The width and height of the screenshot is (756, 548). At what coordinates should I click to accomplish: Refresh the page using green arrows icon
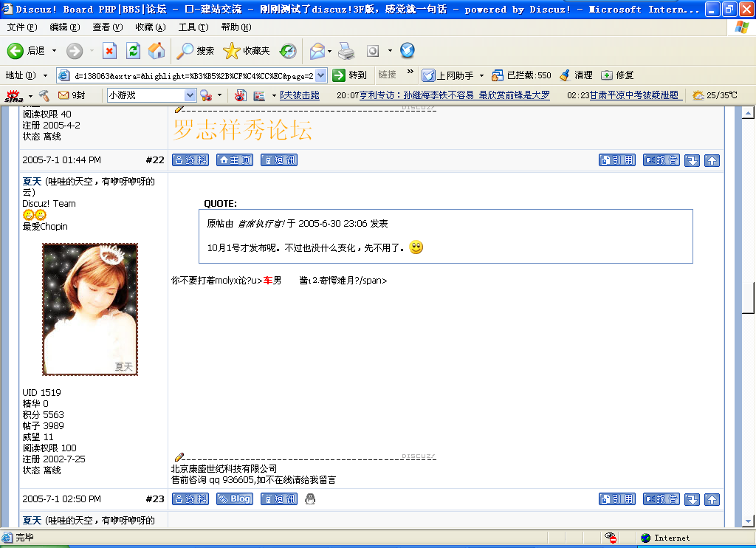[133, 51]
